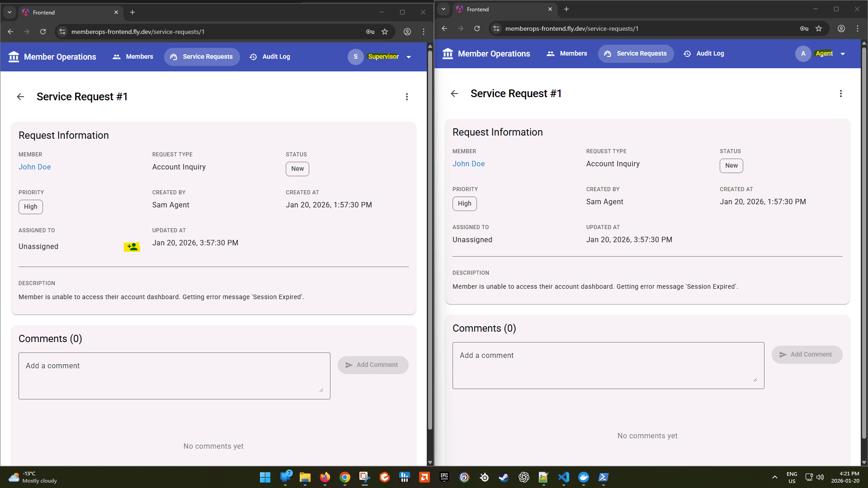Open the Chrome three-dot settings menu
This screenshot has width=868, height=488.
[x=424, y=32]
